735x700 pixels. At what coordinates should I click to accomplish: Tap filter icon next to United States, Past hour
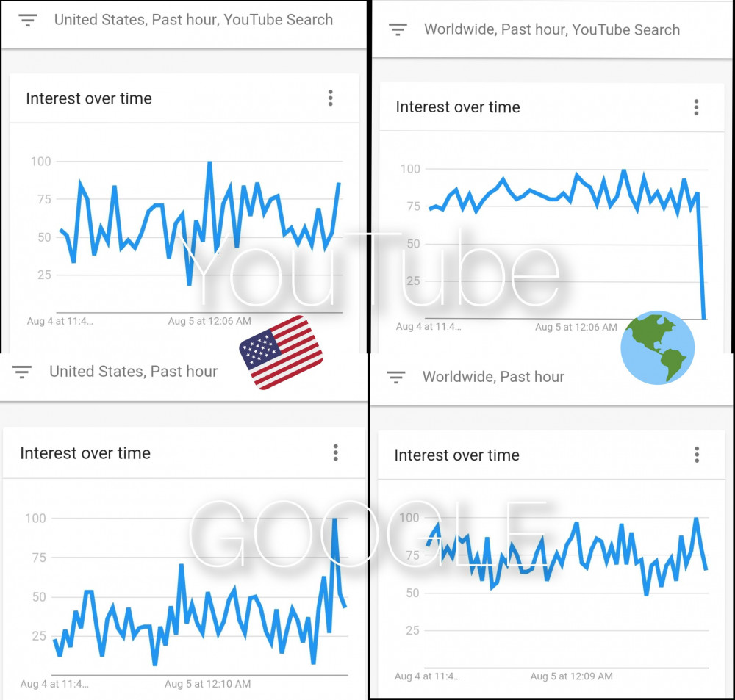[22, 372]
